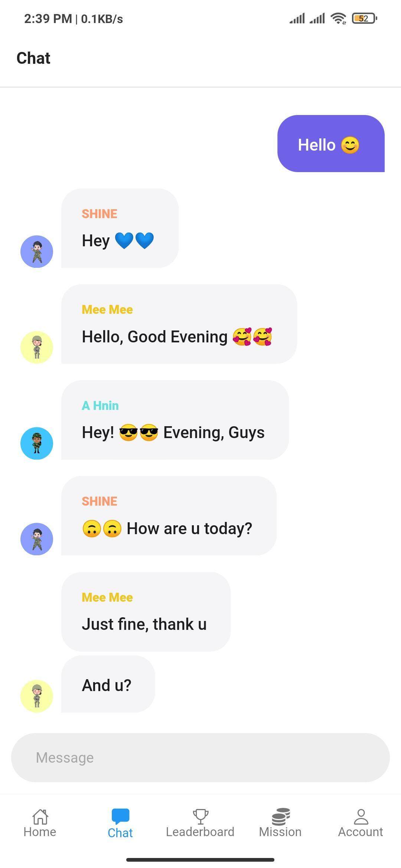Tap the purple Hello message bubble
Screen dimensions: 401x868
(x=331, y=144)
